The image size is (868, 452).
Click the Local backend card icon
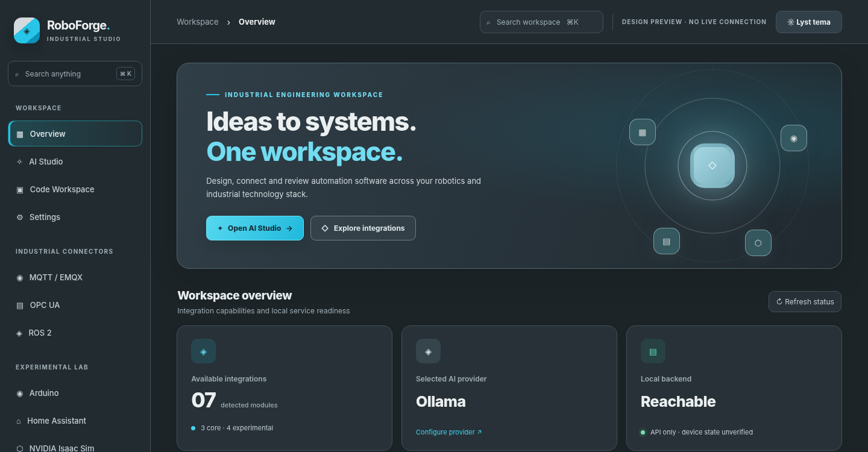tap(653, 351)
